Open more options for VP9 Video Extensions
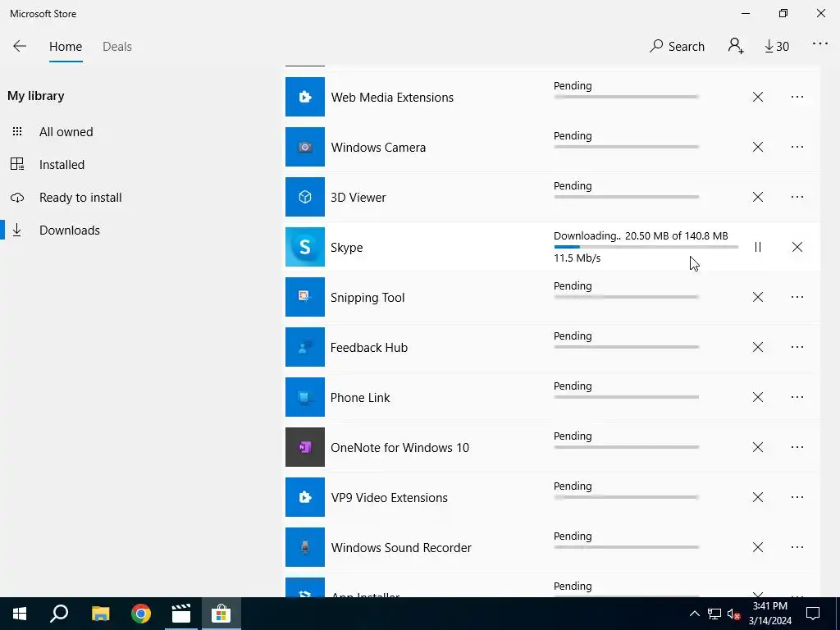This screenshot has width=840, height=630. (x=797, y=497)
